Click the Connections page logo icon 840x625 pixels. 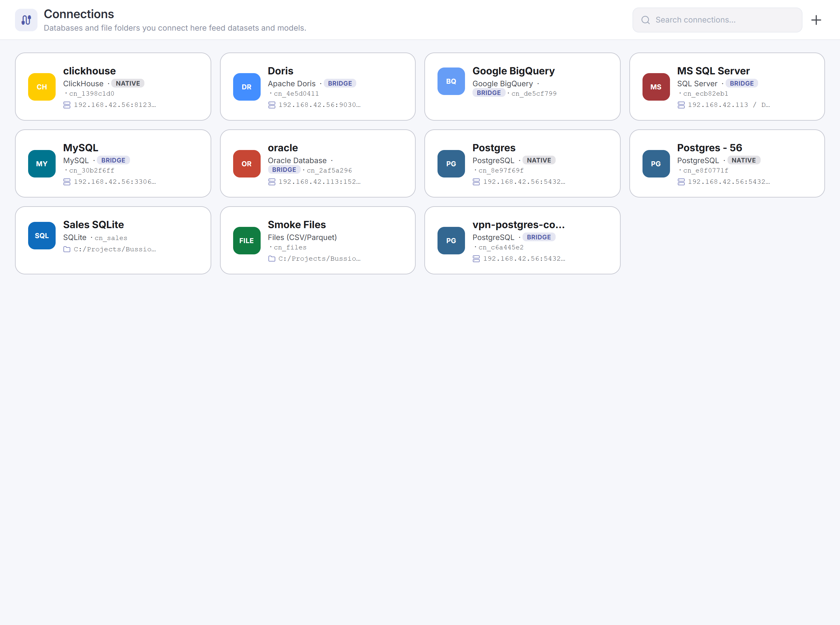tap(26, 20)
